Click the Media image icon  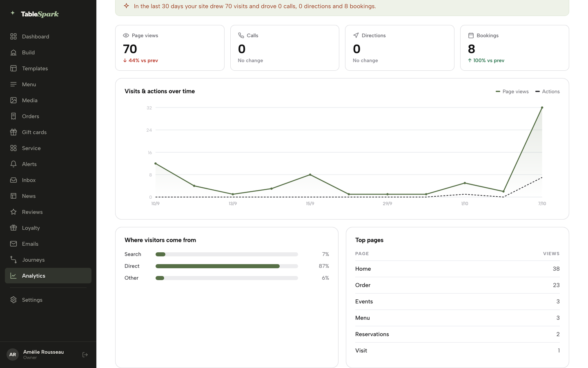click(13, 100)
